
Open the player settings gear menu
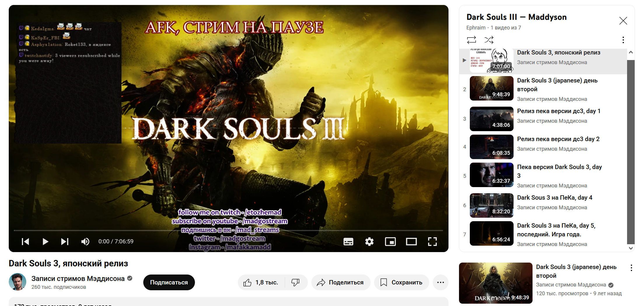click(369, 242)
